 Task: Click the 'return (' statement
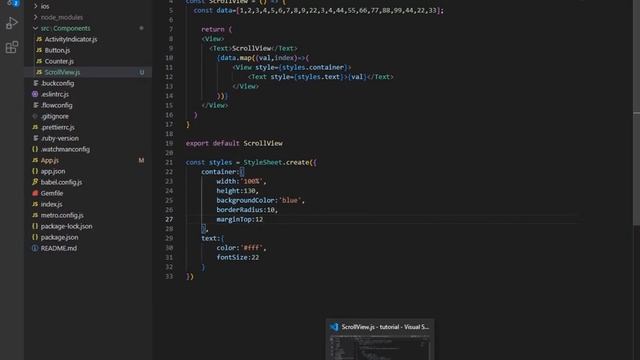coord(216,29)
